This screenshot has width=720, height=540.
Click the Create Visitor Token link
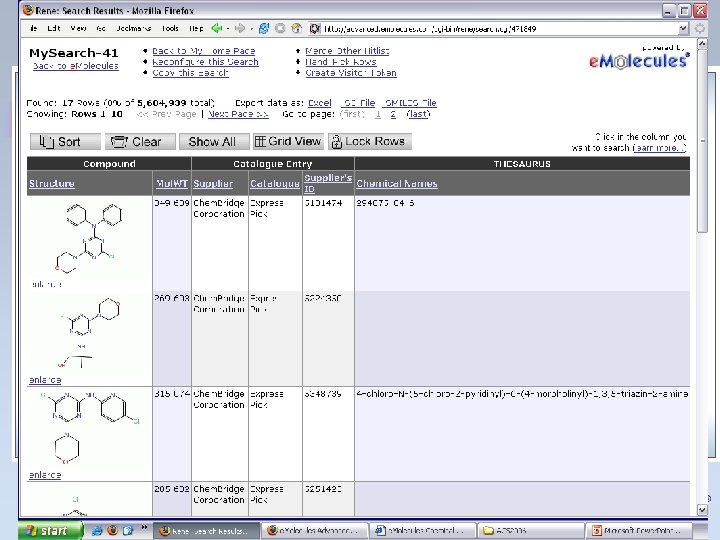[x=351, y=73]
